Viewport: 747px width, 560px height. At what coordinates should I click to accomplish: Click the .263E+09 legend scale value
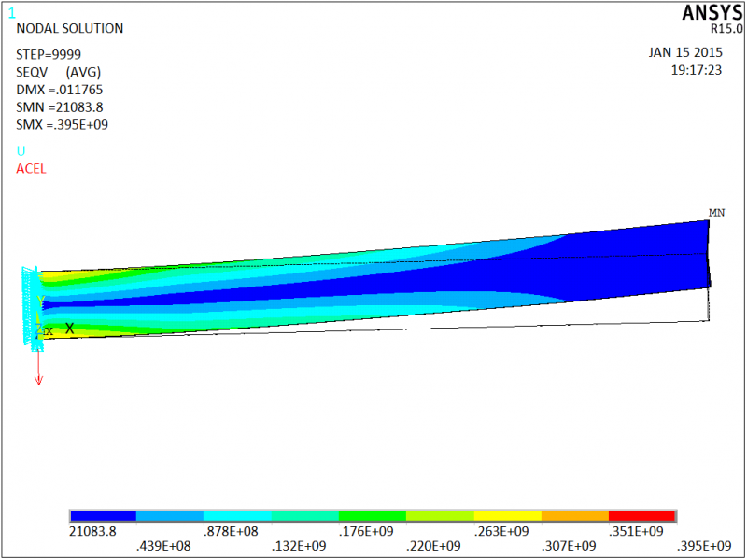tap(501, 531)
